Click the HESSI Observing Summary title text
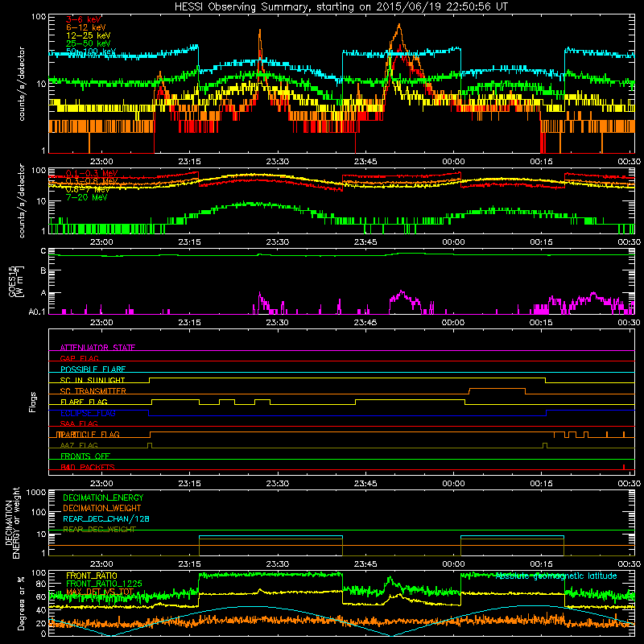Image resolution: width=644 pixels, height=644 pixels. pos(341,7)
